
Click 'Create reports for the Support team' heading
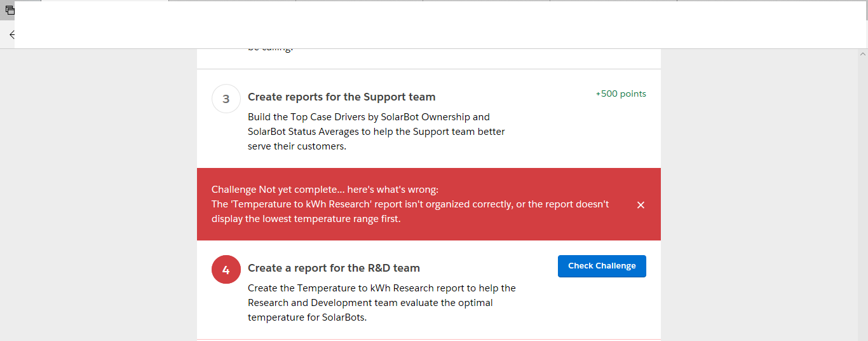point(341,97)
